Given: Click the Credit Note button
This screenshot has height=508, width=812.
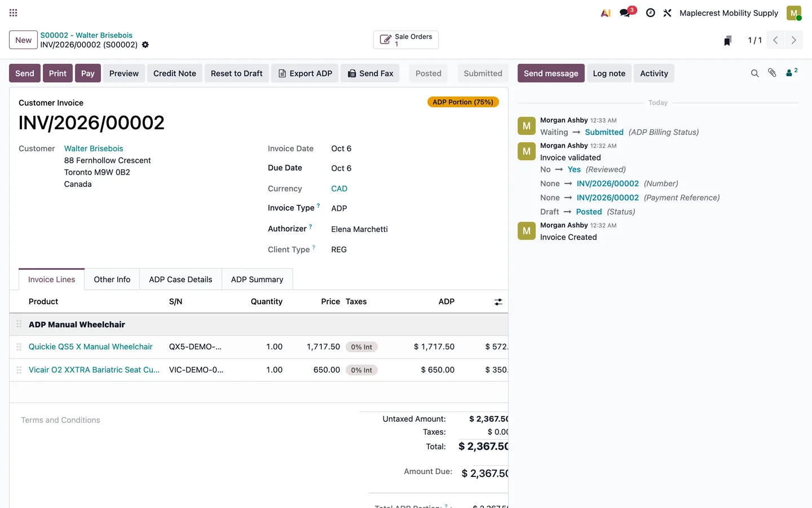Looking at the screenshot, I should (175, 73).
